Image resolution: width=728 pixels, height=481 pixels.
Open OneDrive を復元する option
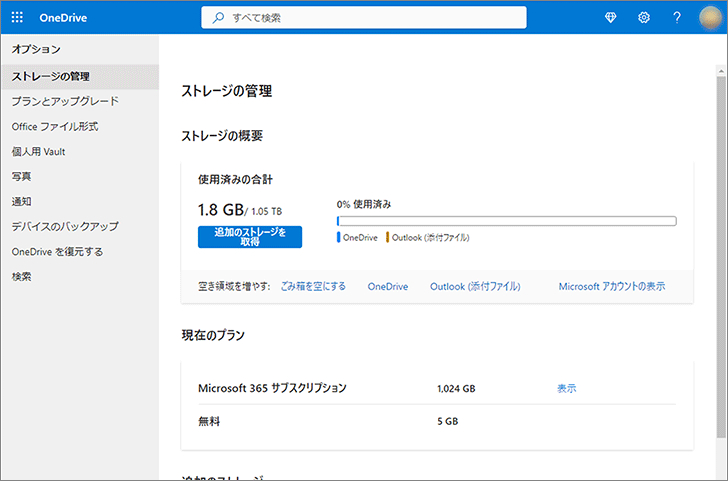(x=79, y=252)
